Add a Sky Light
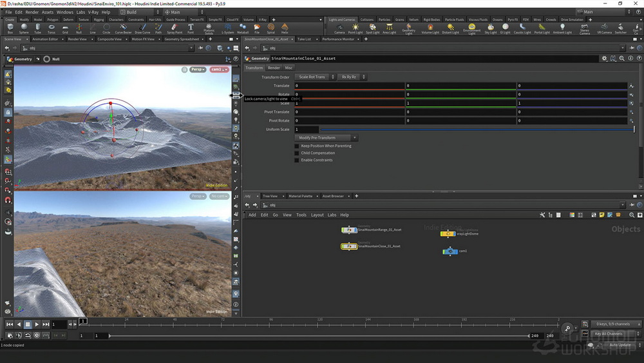 pos(490,28)
